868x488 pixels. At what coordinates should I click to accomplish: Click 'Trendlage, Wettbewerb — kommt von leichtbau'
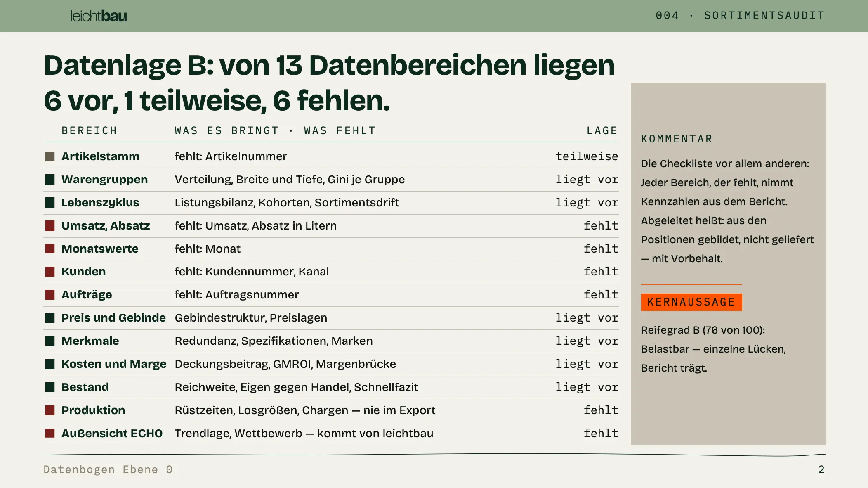[304, 434]
